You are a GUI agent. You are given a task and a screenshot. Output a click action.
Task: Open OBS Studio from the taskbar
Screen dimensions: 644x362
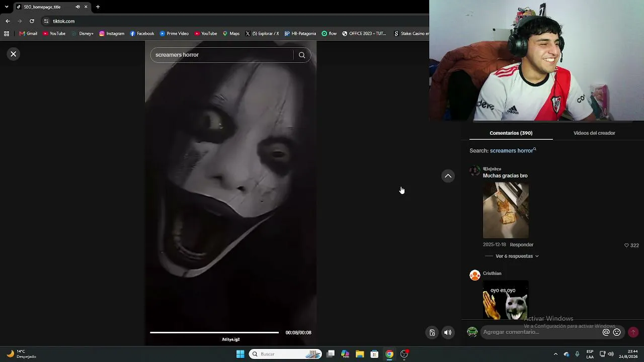(x=404, y=354)
